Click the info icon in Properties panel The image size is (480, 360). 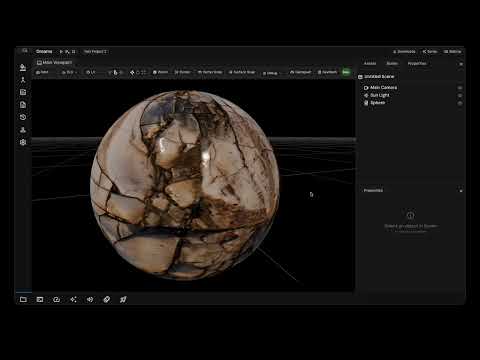point(411,215)
